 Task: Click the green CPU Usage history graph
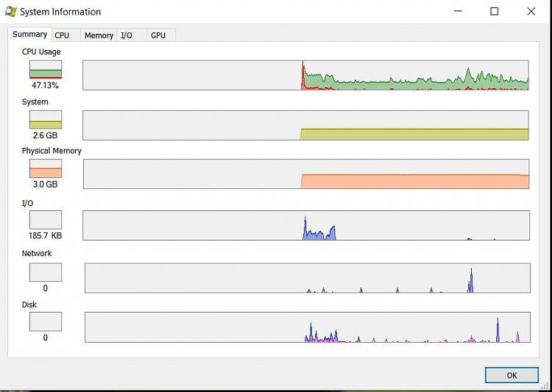click(x=305, y=75)
